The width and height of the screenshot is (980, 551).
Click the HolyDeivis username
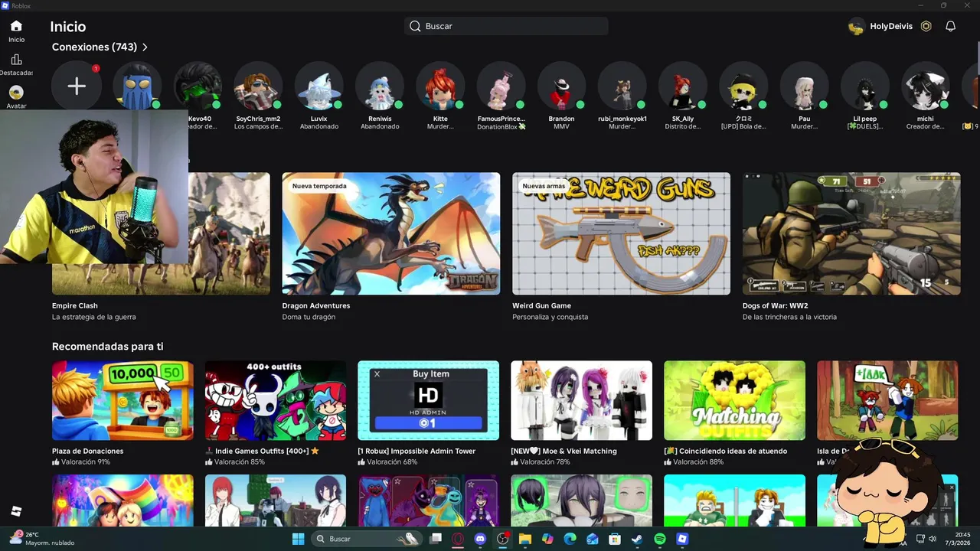coord(891,26)
